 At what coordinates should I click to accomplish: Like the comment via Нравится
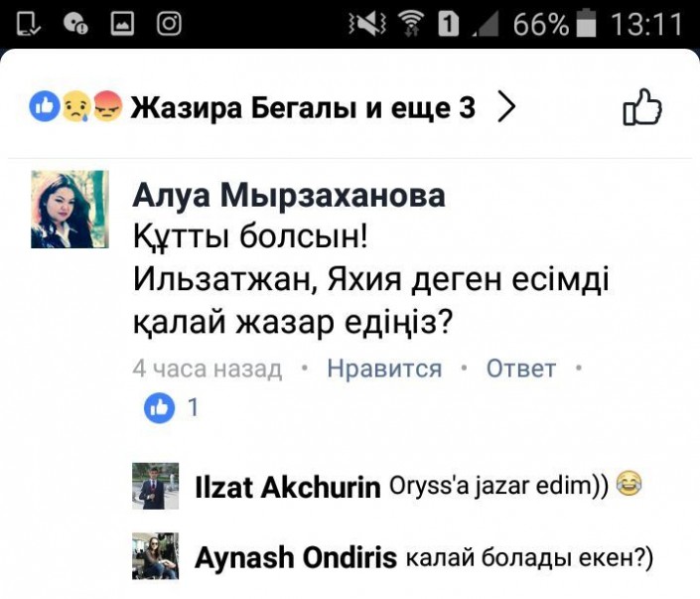pos(384,369)
